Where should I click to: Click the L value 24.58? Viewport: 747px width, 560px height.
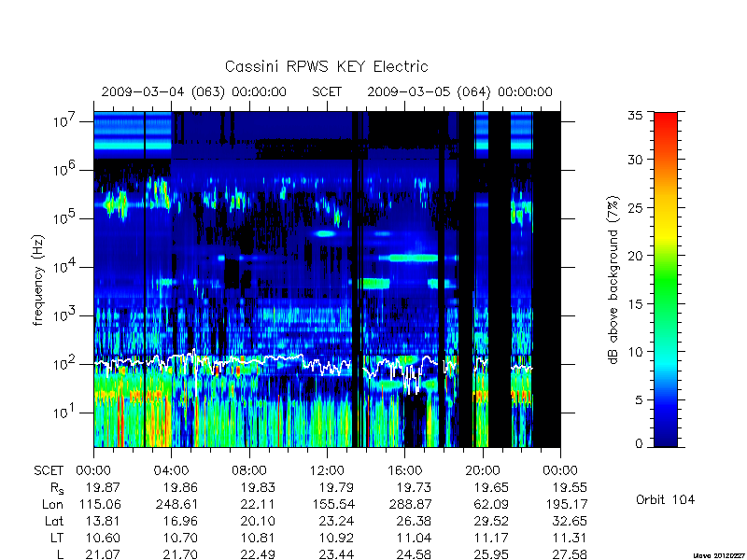click(414, 554)
